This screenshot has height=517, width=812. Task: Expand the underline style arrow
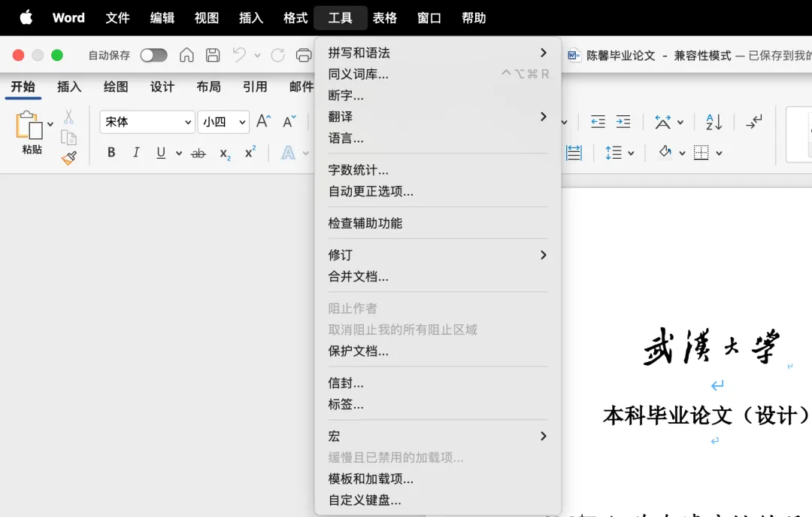[179, 153]
